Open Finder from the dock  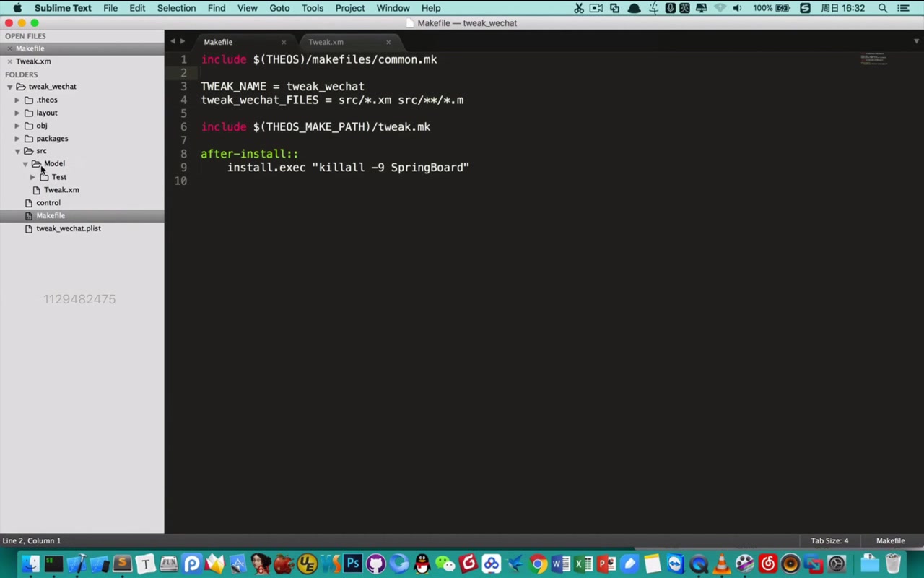(x=30, y=564)
